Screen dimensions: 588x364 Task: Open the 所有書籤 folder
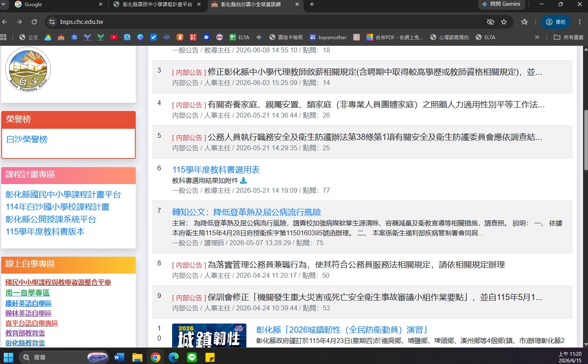pos(569,37)
